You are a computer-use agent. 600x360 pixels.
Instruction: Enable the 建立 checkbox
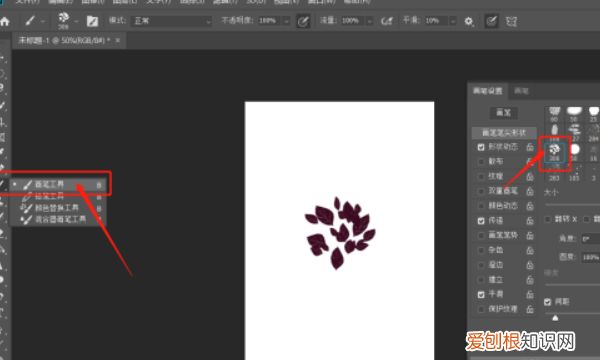(x=481, y=280)
